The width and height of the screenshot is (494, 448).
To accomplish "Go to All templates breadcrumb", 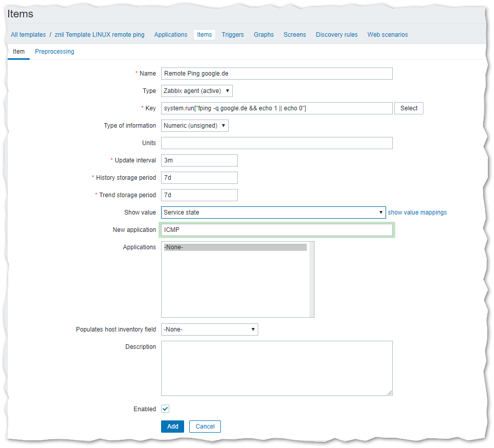I will [28, 35].
